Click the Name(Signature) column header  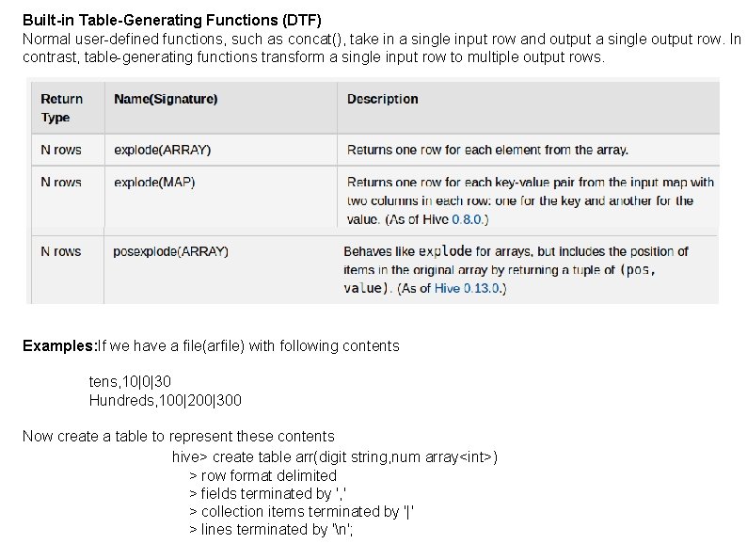click(x=166, y=99)
